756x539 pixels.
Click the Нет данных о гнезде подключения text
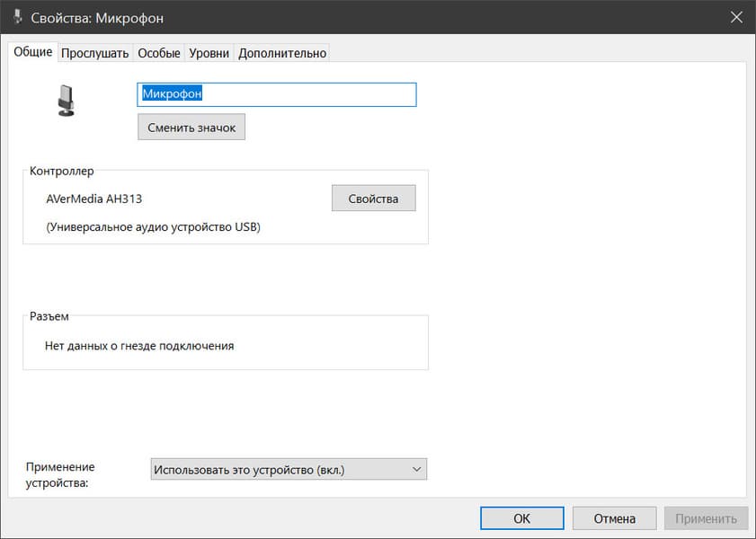139,346
